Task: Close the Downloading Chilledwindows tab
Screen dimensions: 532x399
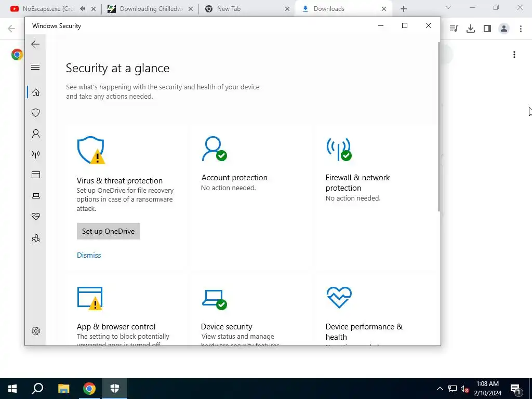Action: click(x=191, y=9)
